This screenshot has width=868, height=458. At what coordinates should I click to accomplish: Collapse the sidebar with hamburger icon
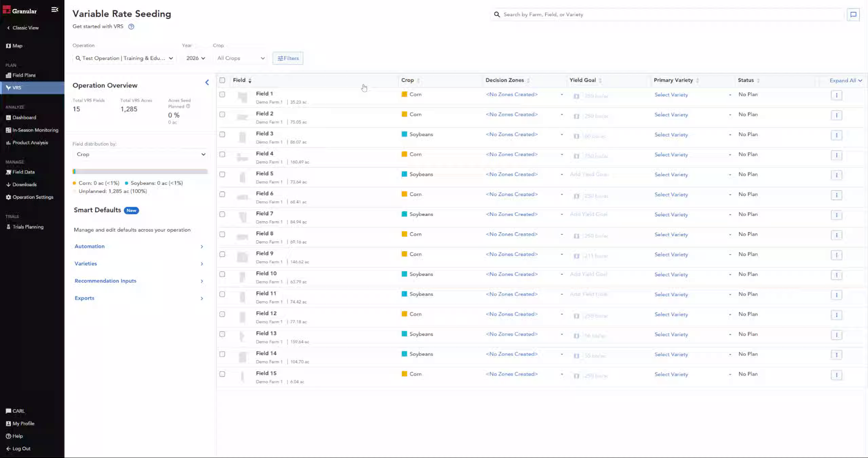tap(55, 9)
